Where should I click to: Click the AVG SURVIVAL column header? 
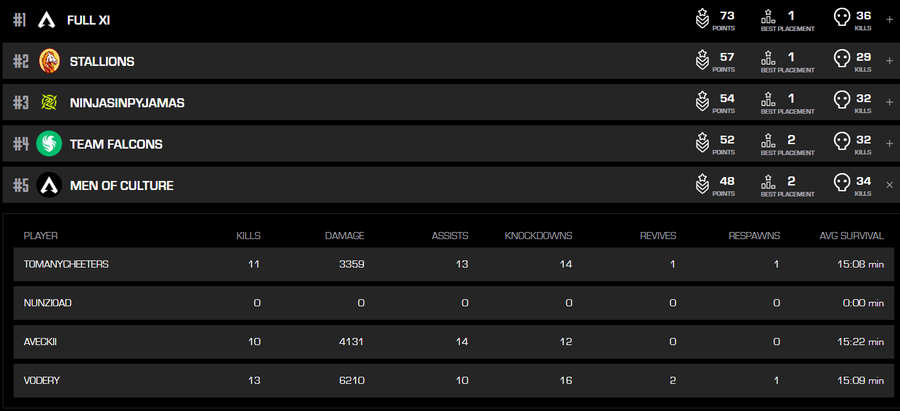coord(851,236)
